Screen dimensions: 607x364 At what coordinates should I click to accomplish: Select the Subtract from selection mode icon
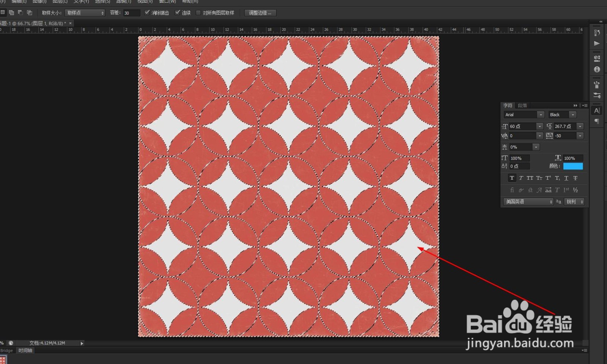20,13
